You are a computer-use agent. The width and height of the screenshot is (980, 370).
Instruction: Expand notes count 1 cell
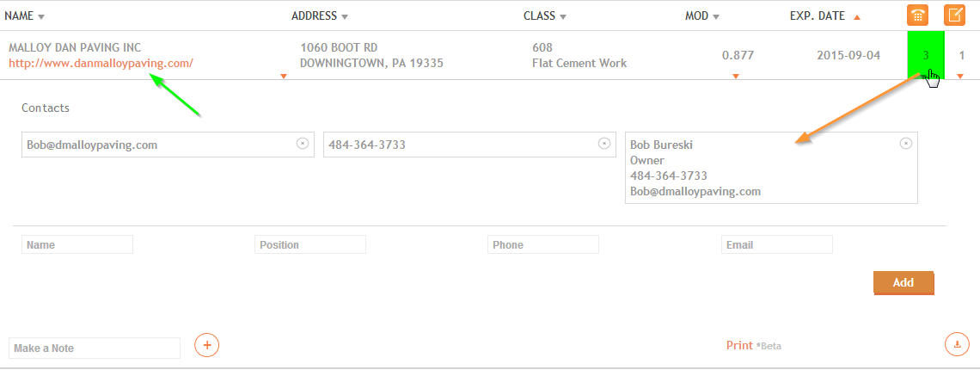point(962,56)
